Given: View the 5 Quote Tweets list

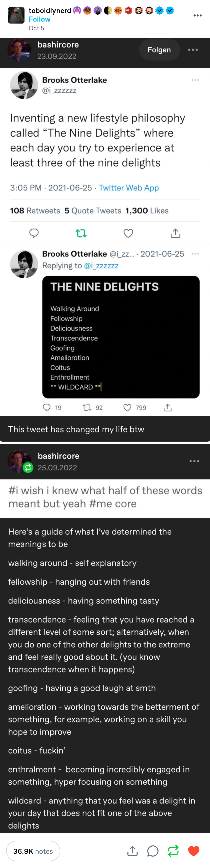Looking at the screenshot, I should [x=93, y=211].
